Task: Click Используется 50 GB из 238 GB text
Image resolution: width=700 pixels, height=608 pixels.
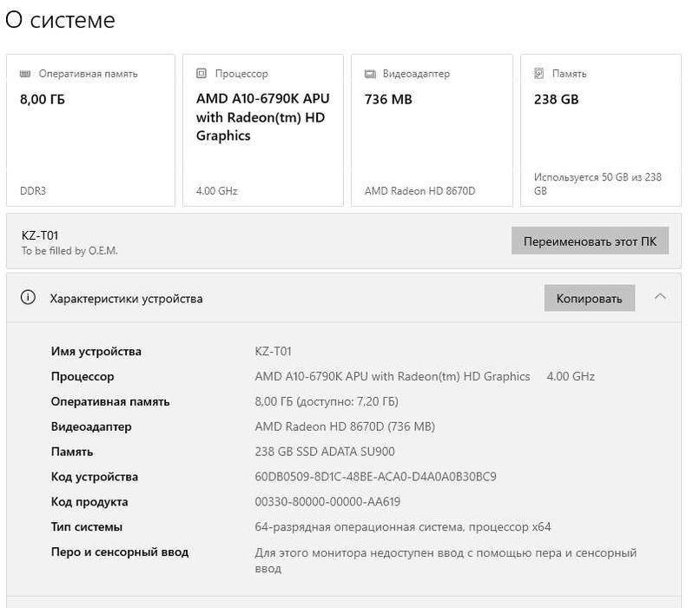Action: [598, 184]
